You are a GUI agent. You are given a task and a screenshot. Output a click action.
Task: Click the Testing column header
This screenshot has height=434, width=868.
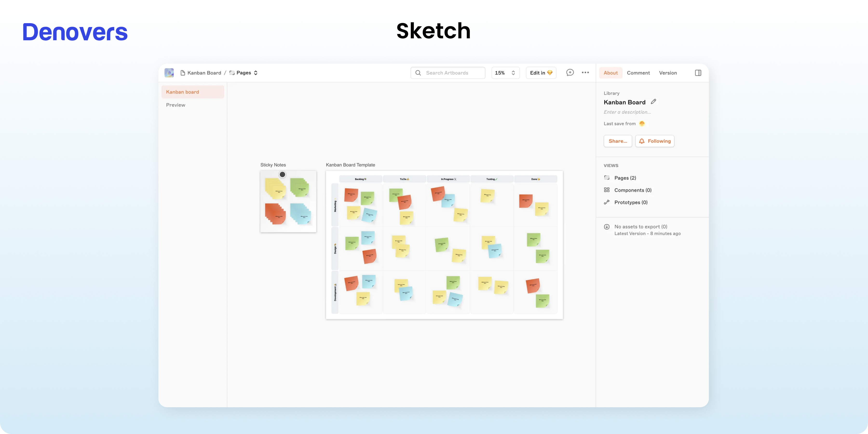click(x=492, y=179)
